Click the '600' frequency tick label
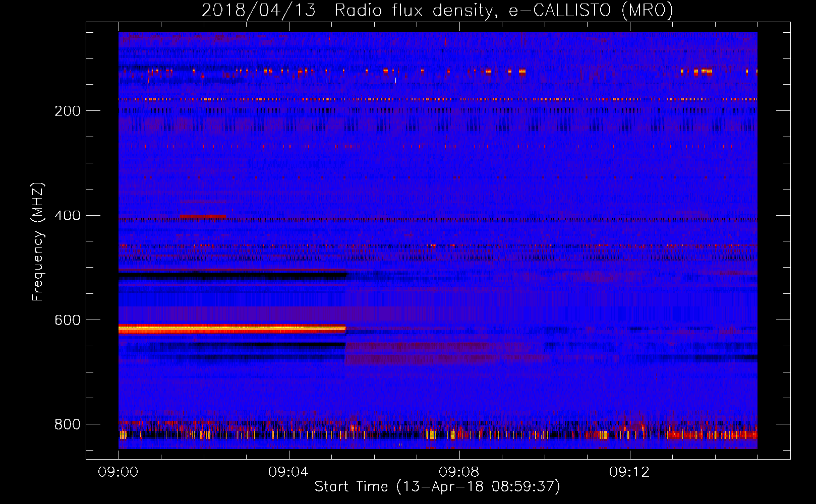Screen dimensions: 816x504 pos(68,321)
